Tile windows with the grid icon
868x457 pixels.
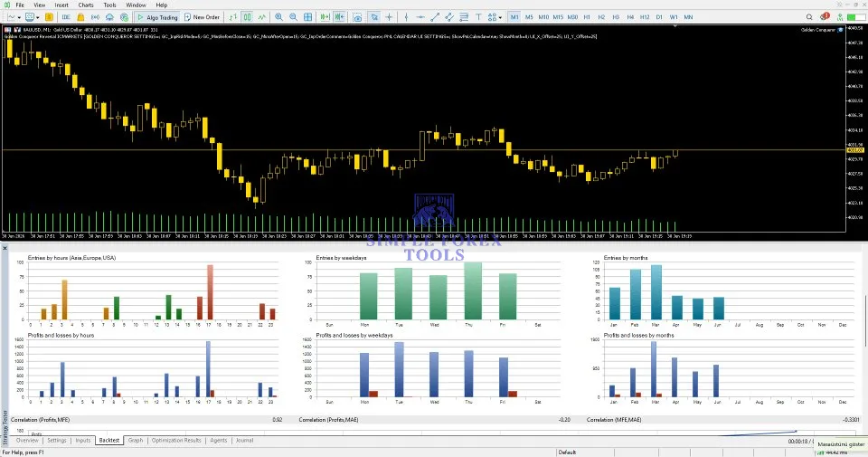tap(307, 17)
